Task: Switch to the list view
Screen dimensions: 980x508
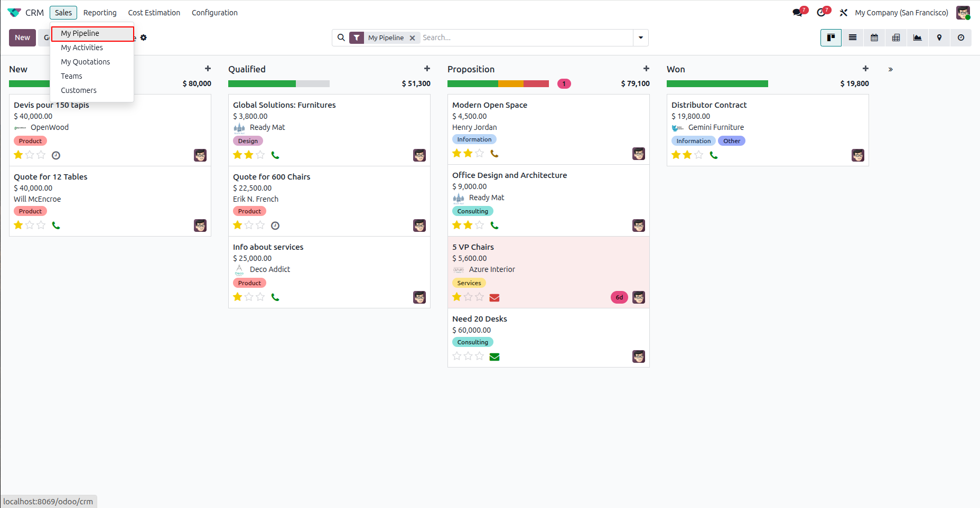Action: (853, 37)
